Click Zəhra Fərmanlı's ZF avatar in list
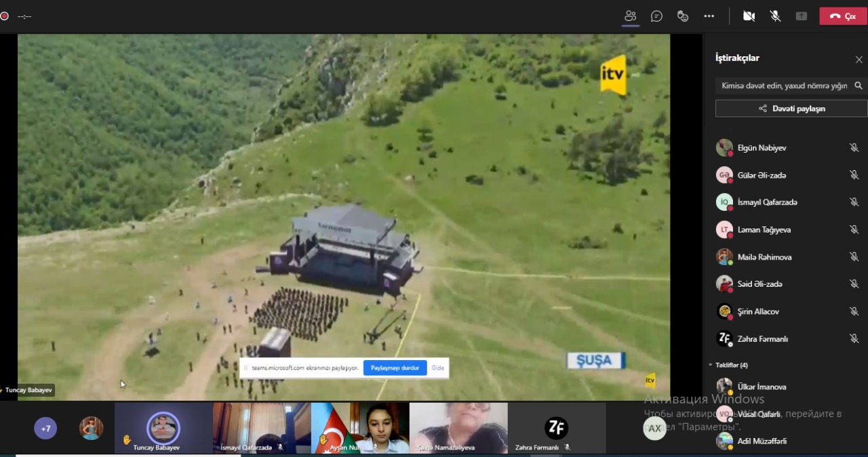 724,338
